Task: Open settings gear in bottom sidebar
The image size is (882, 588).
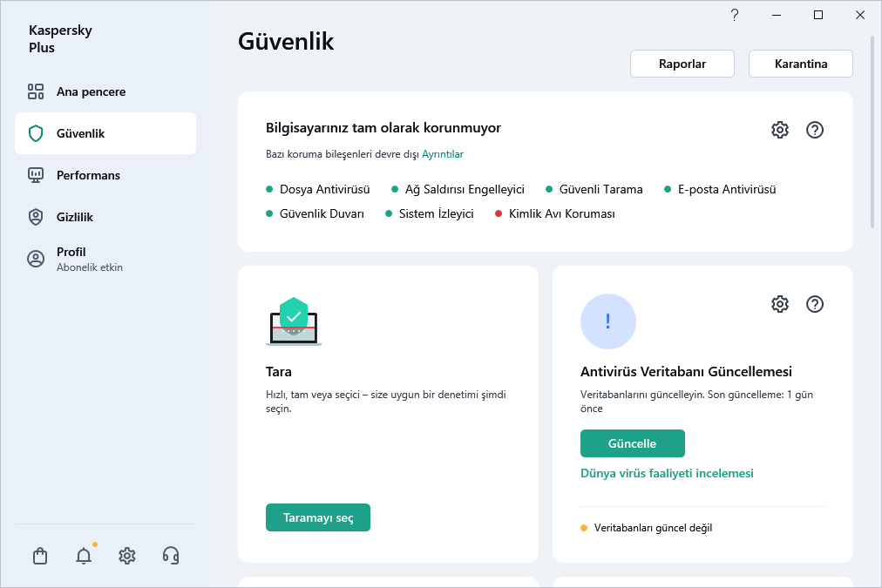Action: tap(127, 556)
